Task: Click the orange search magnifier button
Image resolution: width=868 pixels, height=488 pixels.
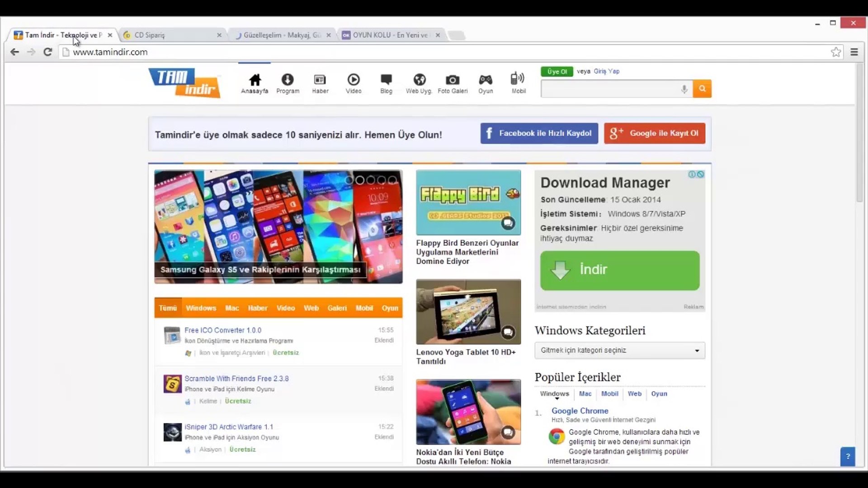Action: coord(702,89)
